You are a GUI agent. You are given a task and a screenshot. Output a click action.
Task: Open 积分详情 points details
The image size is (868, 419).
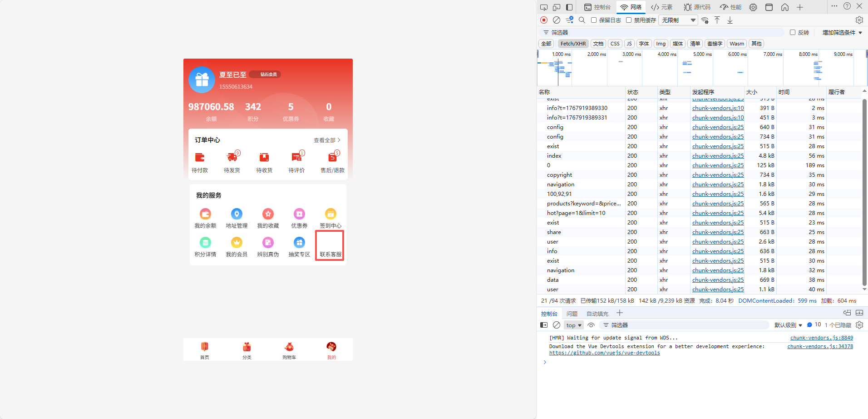click(206, 247)
